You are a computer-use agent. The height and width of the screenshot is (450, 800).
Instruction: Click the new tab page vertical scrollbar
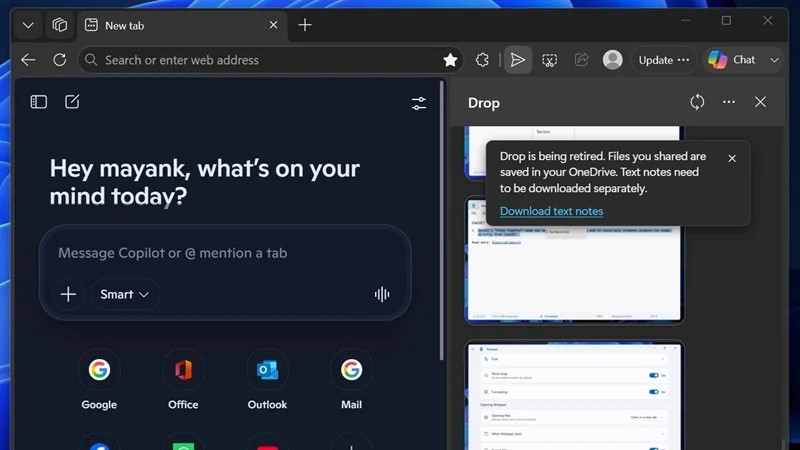click(x=442, y=220)
